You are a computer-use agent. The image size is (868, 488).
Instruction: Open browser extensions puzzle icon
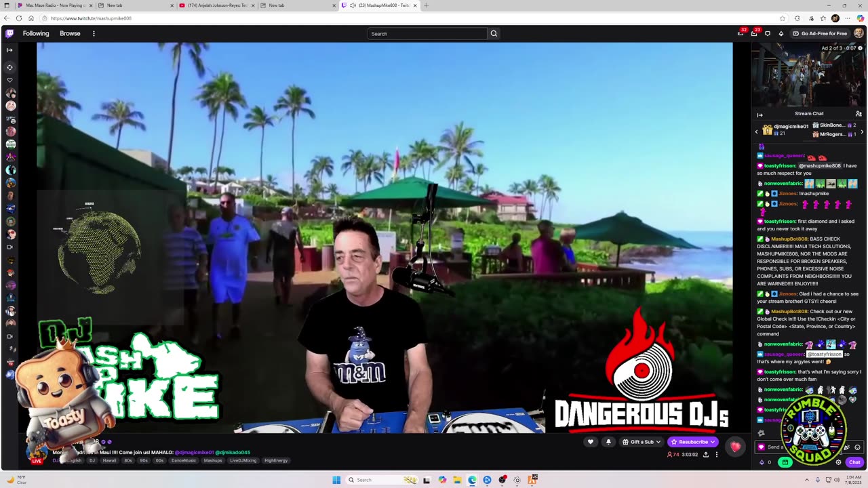[x=797, y=18]
